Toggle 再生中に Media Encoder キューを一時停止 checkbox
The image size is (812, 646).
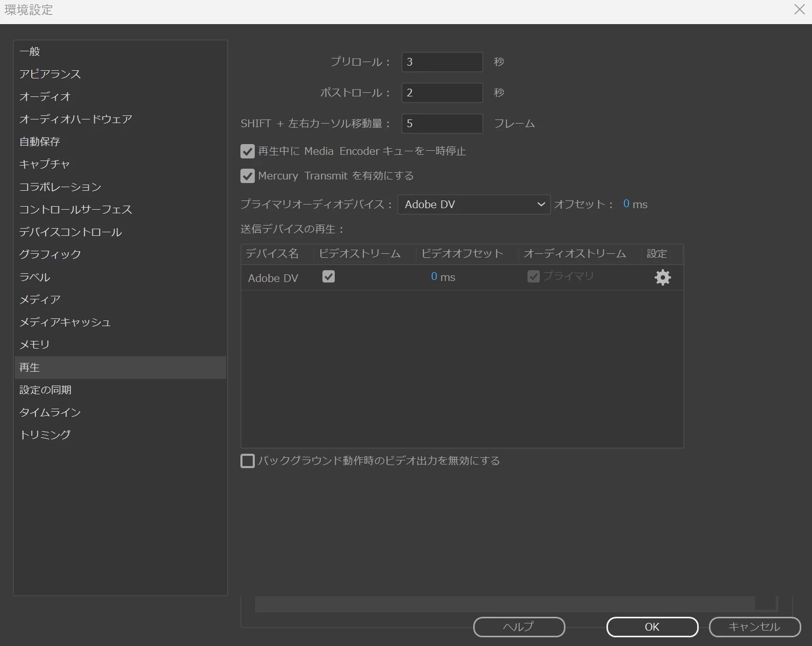[x=248, y=151]
